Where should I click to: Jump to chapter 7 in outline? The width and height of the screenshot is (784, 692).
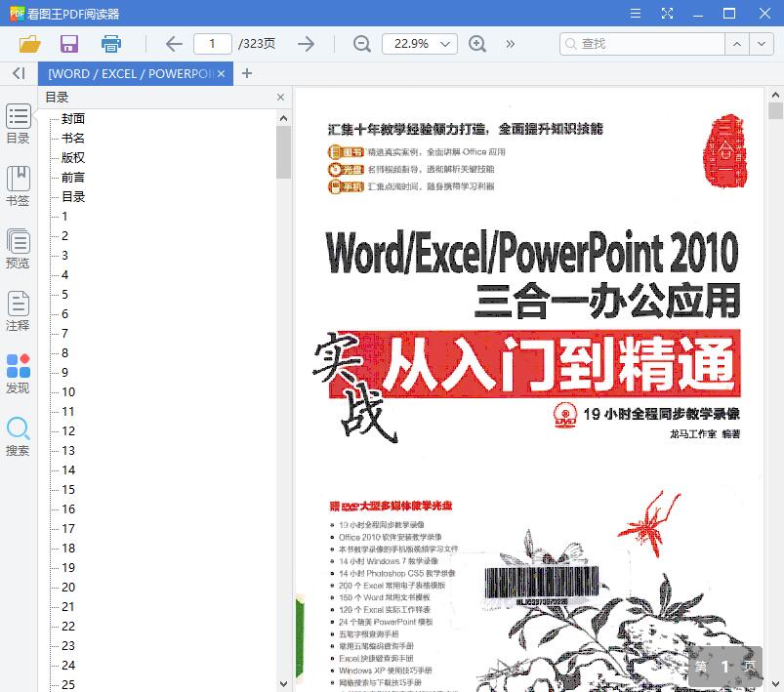[x=65, y=333]
